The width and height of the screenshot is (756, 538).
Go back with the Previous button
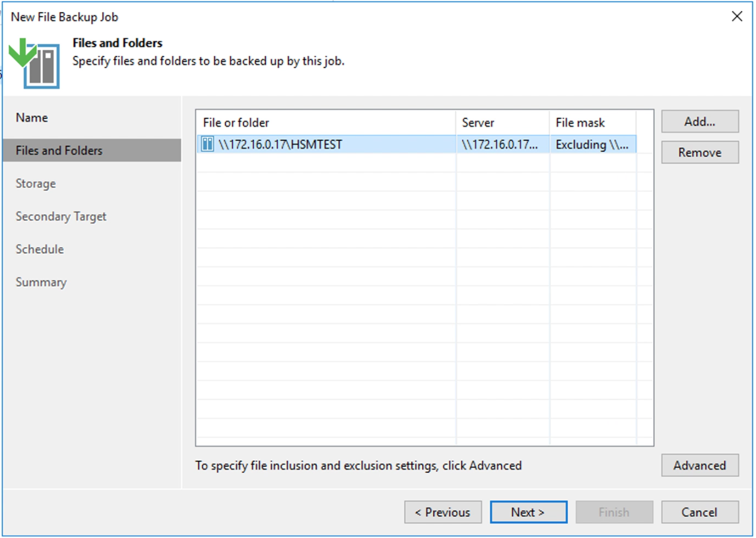443,512
